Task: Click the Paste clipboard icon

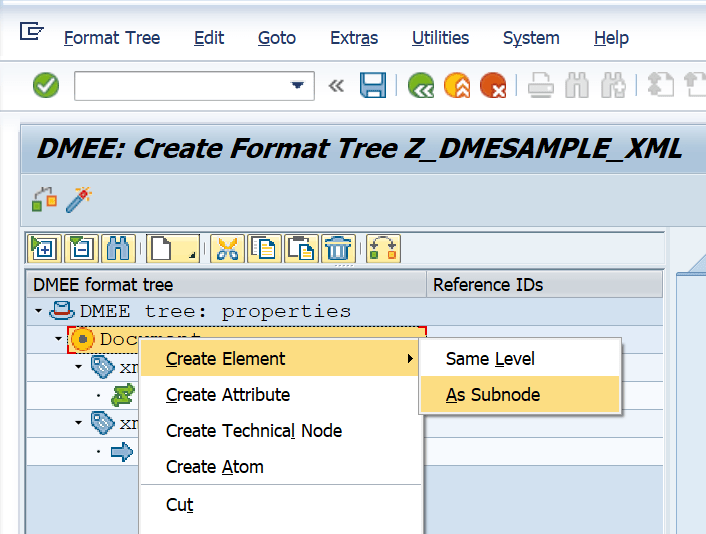Action: [x=301, y=248]
